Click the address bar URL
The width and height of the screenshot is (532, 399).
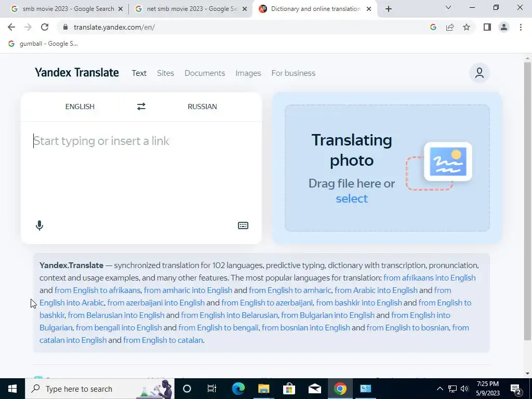[114, 27]
